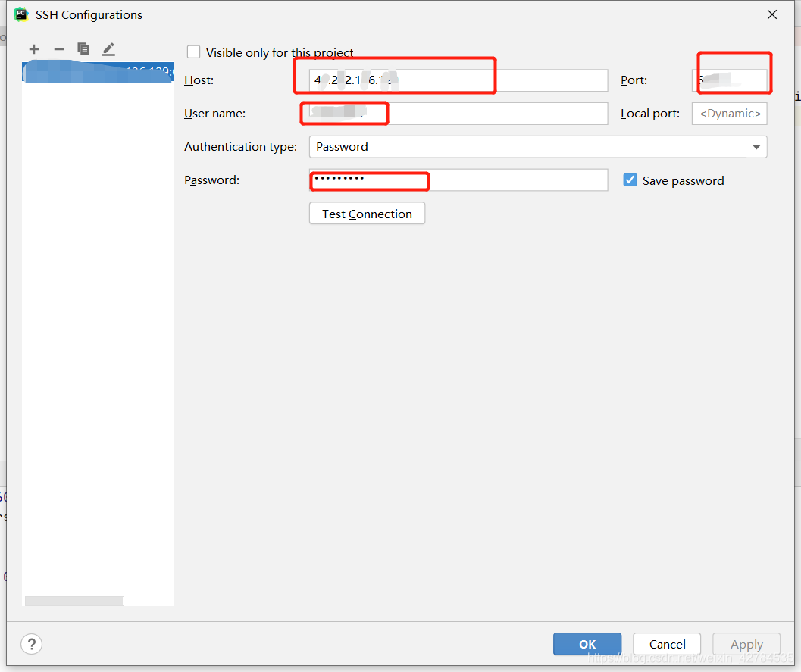Open the help question mark button

[32, 644]
